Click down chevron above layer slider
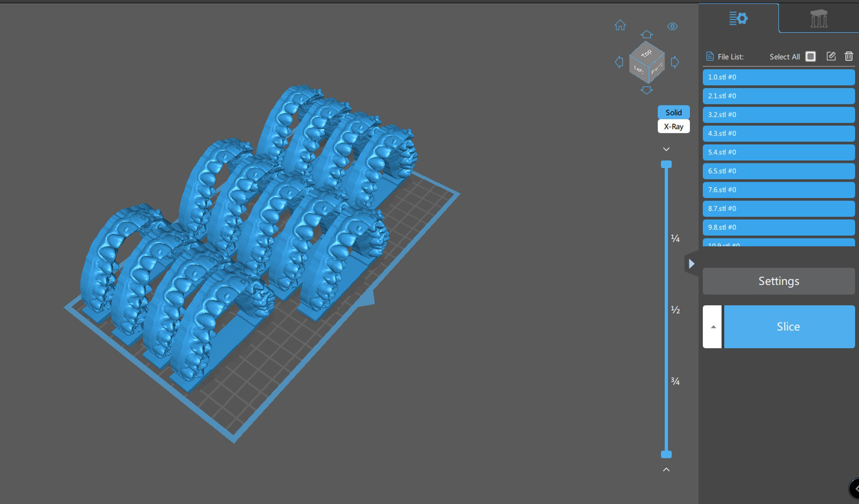 (x=666, y=149)
